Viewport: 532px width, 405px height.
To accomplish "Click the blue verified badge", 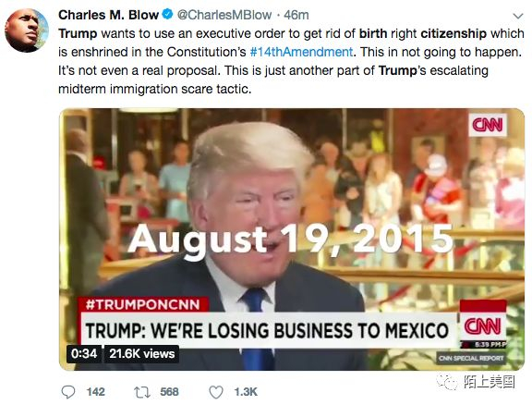I will coord(168,15).
